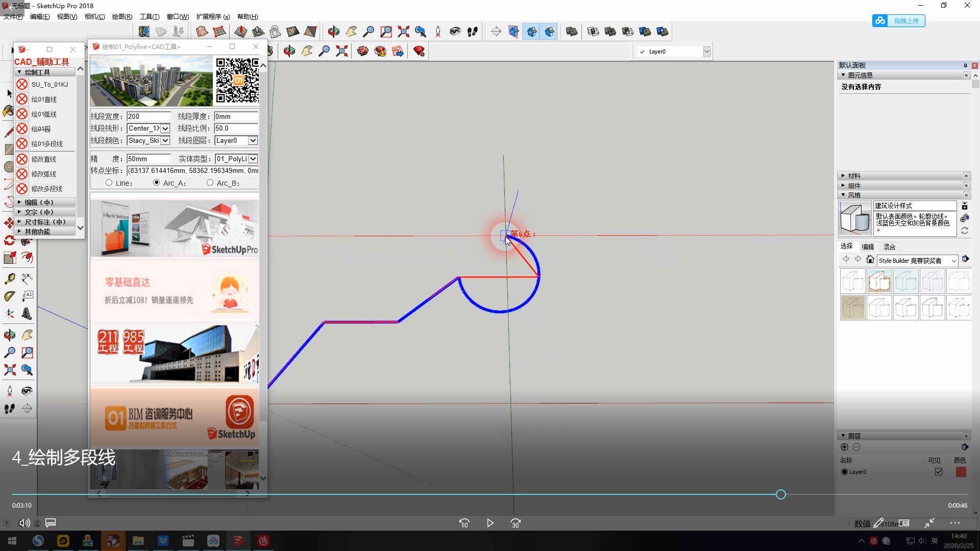This screenshot has height=551, width=980.
Task: Select Sandbox From Contours tool
Action: pyautogui.click(x=202, y=32)
